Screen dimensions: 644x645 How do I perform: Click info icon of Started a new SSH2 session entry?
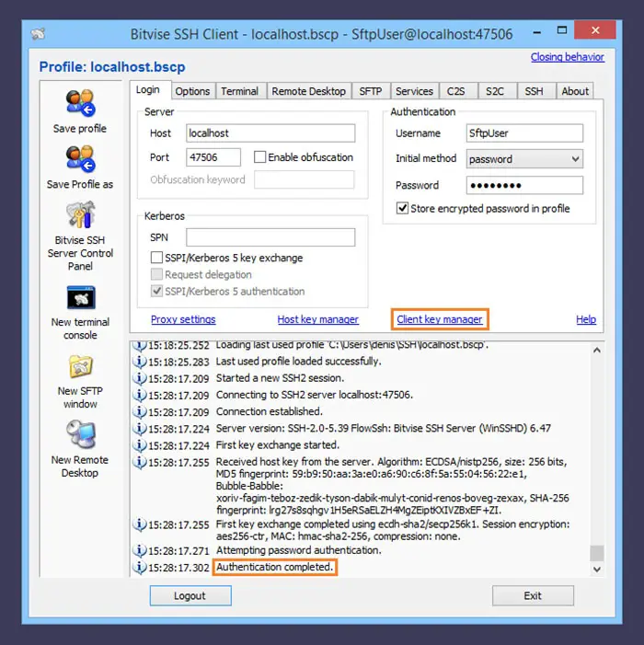[140, 378]
